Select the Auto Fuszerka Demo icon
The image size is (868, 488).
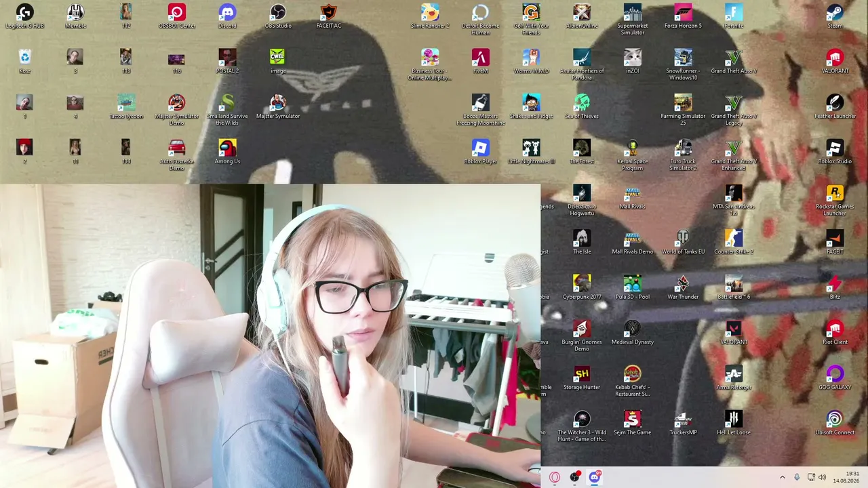(177, 155)
